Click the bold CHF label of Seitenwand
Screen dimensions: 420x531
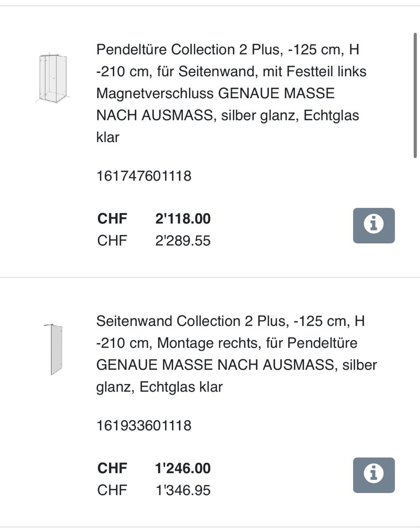pyautogui.click(x=112, y=468)
